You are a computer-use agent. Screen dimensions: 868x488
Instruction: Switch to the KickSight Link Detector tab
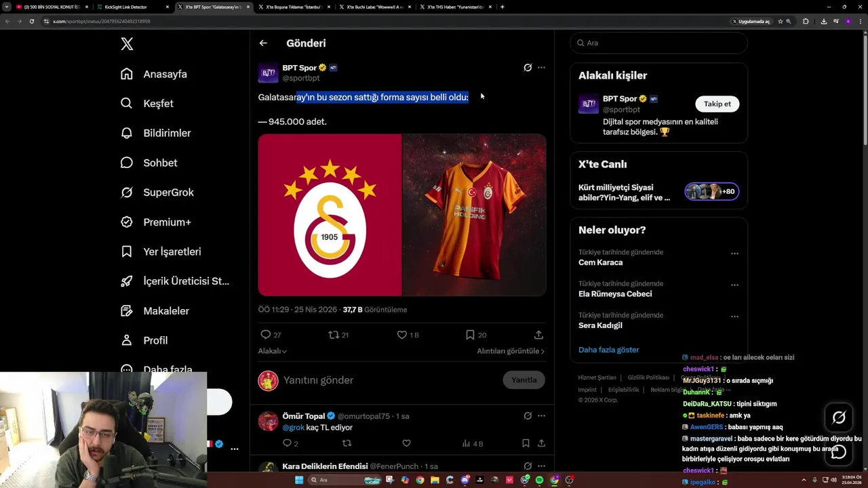tap(131, 7)
